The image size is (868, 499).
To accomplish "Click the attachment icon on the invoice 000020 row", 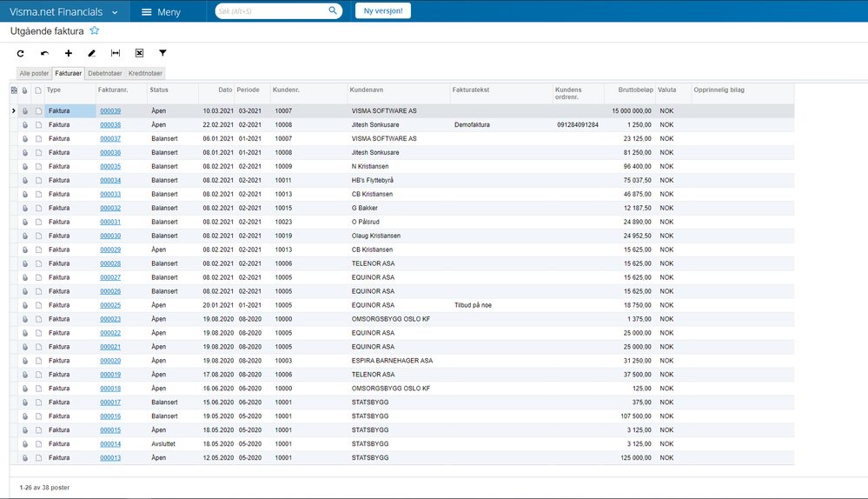I will point(25,361).
